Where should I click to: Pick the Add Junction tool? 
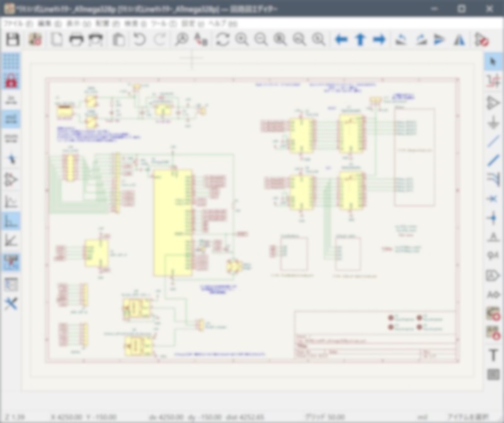(x=493, y=218)
